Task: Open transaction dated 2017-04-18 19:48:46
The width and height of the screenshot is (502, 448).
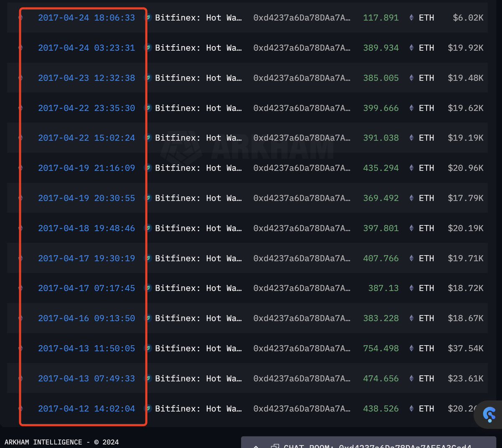Action: pos(87,228)
